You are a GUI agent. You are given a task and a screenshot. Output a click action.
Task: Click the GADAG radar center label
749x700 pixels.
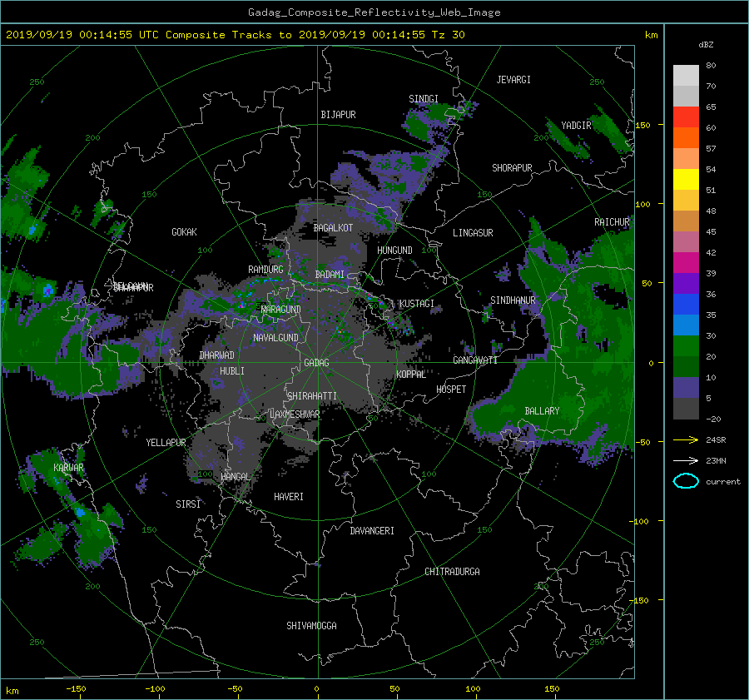tap(317, 363)
